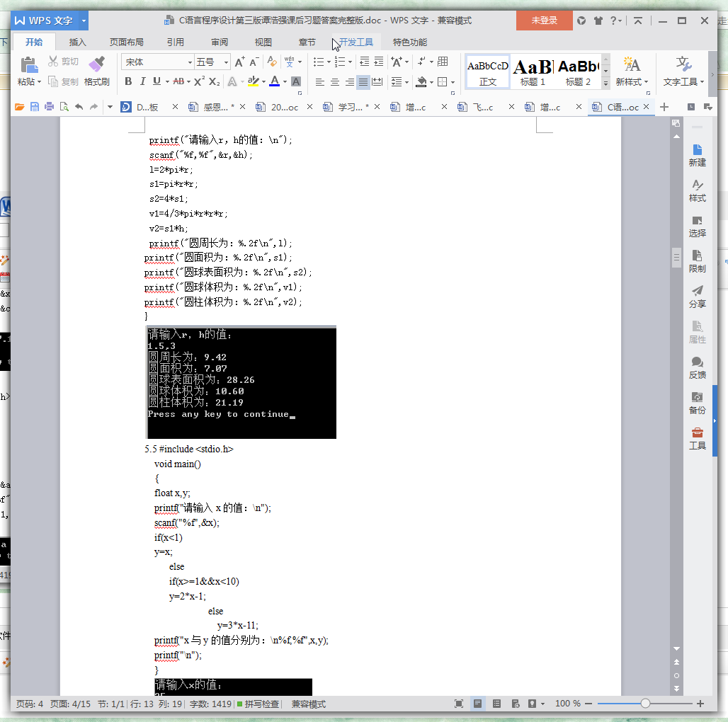The height and width of the screenshot is (722, 728).
Task: Open the References (引用) tab
Action: click(176, 42)
